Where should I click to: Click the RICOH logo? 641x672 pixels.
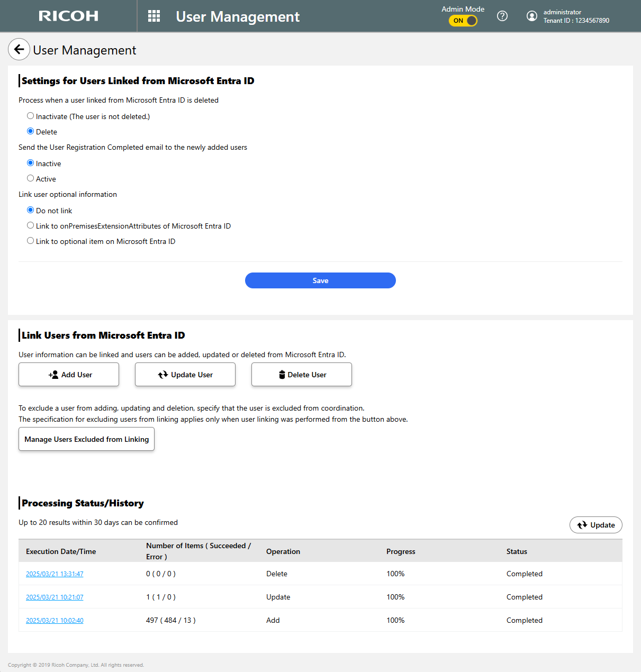(68, 16)
